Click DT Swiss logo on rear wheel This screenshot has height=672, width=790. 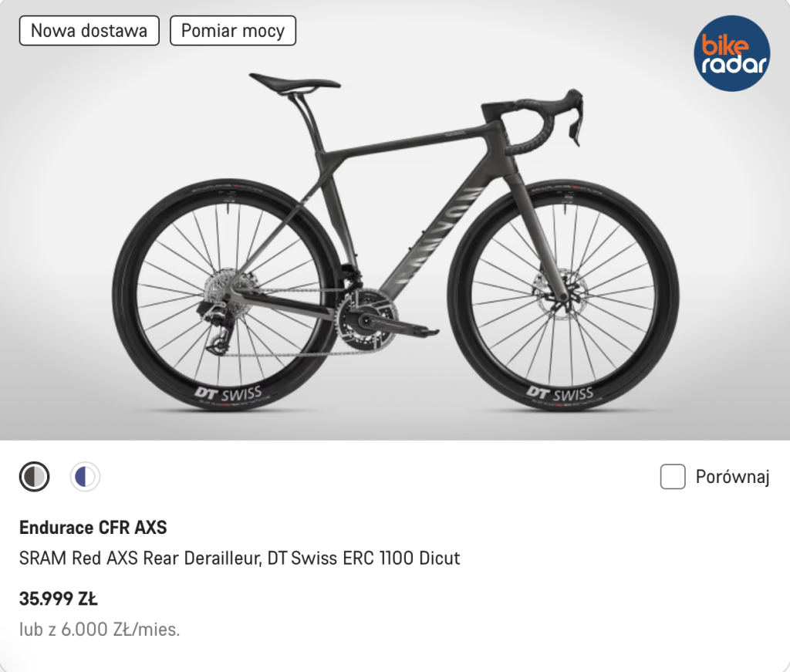[x=228, y=394]
